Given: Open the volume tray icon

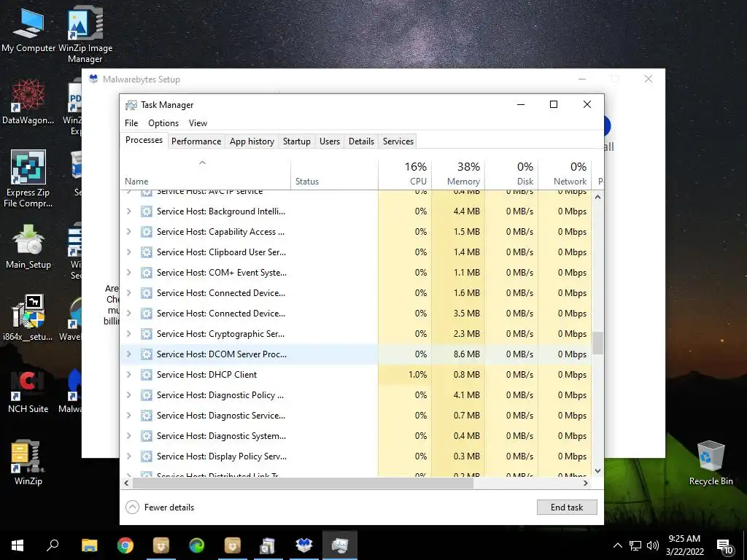Looking at the screenshot, I should point(653,545).
